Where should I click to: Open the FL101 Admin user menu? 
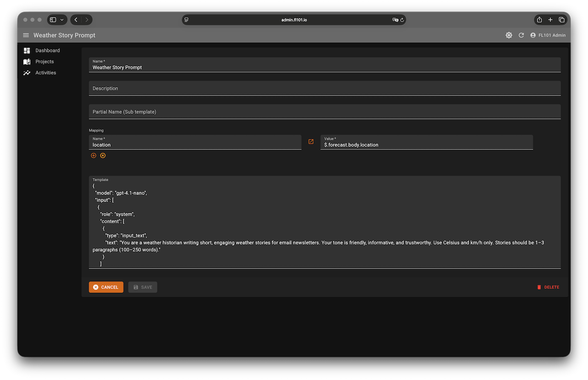point(548,35)
